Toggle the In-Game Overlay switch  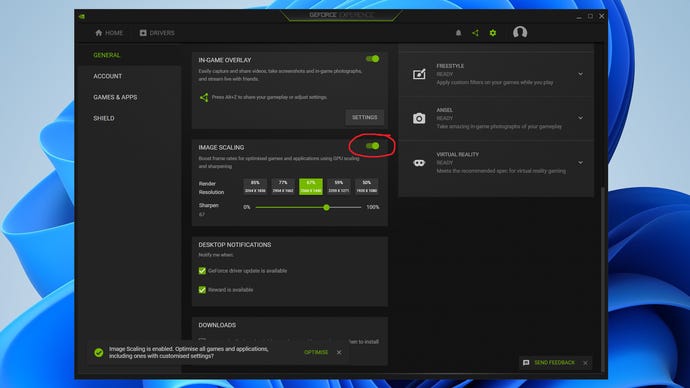[372, 59]
